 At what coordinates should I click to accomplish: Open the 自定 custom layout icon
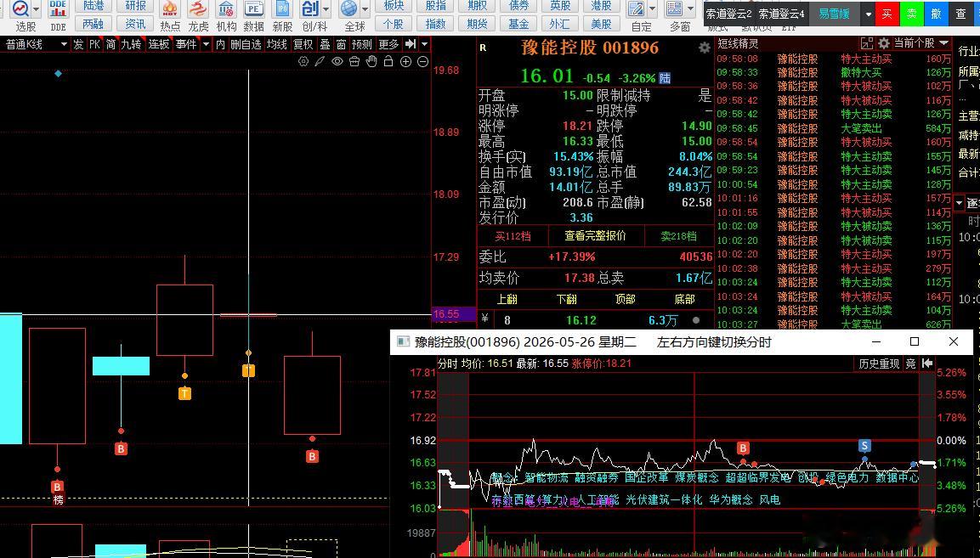coord(637,9)
